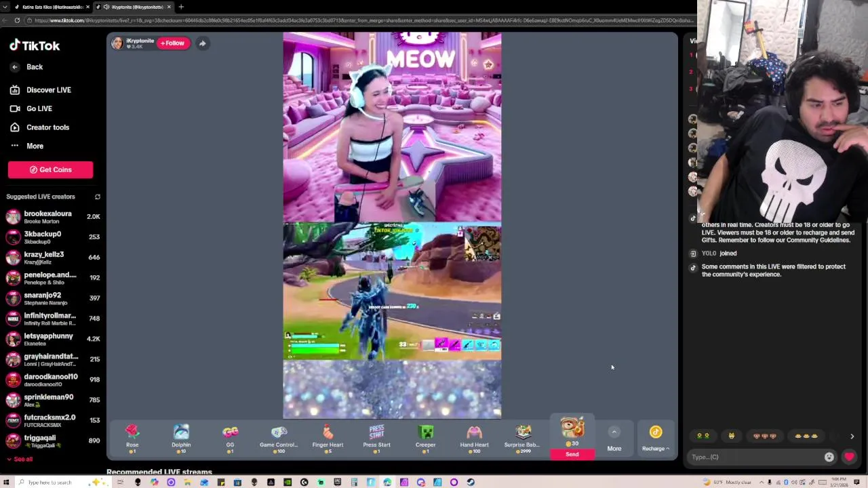The height and width of the screenshot is (488, 868).
Task: Go back using the Back arrow
Action: pos(14,67)
